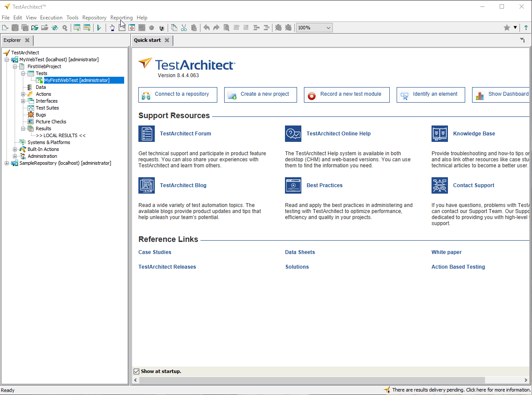Expand the Interfaces node

(x=23, y=101)
